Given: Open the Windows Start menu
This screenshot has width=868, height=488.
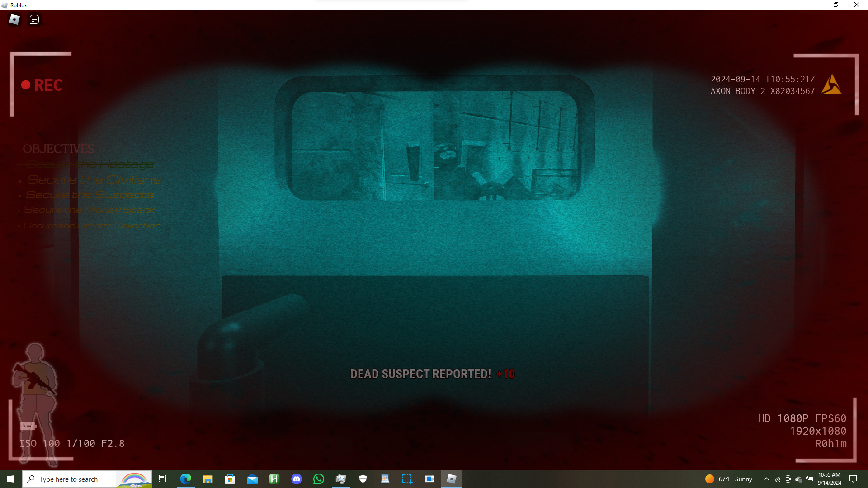Looking at the screenshot, I should tap(11, 479).
